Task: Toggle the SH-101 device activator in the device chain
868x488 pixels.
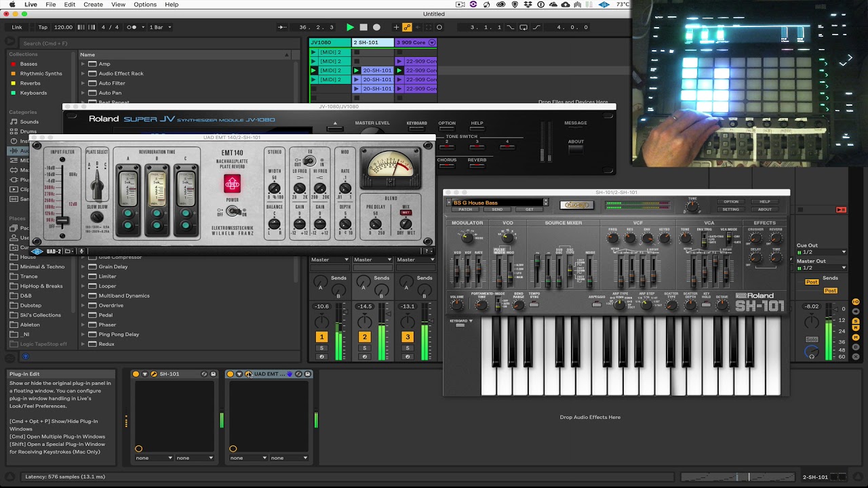Action: [x=136, y=374]
